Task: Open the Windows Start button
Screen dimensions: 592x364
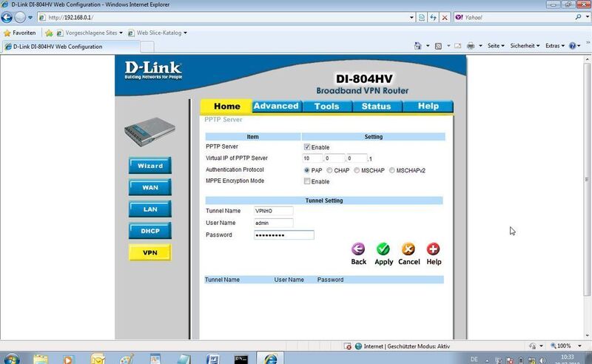Action: [x=10, y=358]
